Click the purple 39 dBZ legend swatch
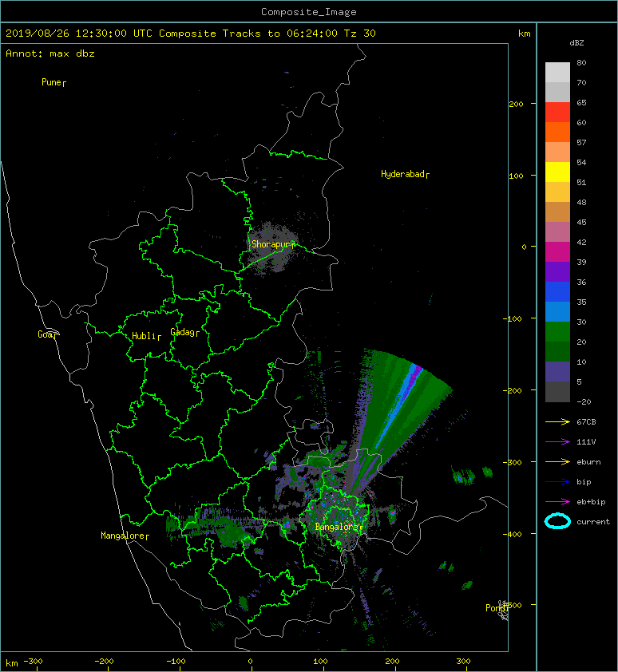Image resolution: width=618 pixels, height=672 pixels. tap(557, 271)
